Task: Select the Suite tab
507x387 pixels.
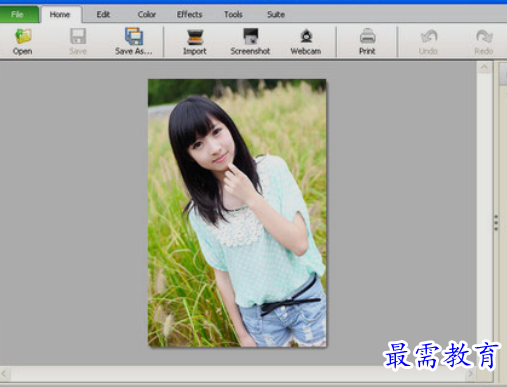Action: click(x=276, y=15)
